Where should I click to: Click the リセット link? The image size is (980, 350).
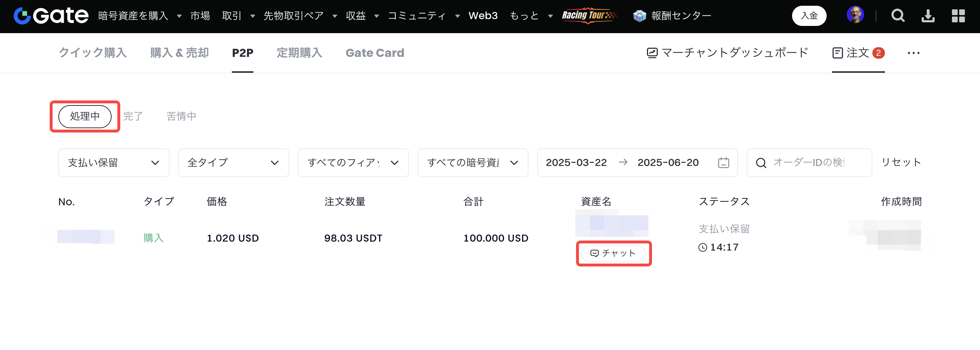[901, 162]
